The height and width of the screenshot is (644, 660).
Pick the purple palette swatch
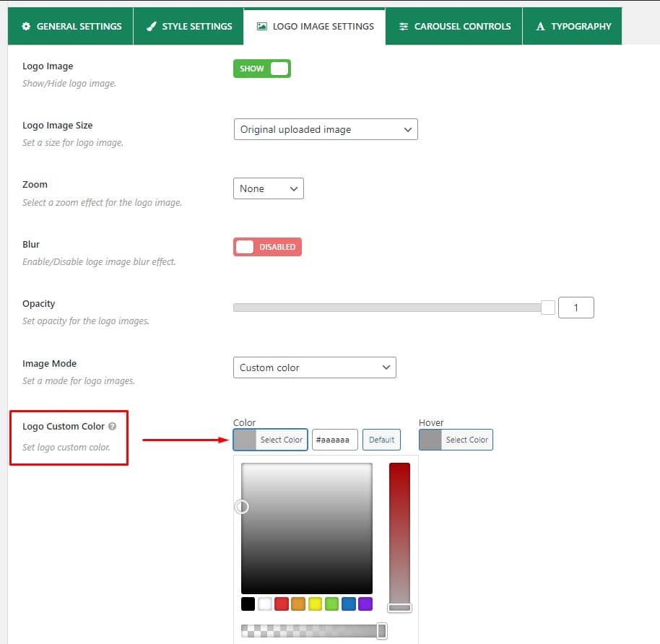pos(365,604)
